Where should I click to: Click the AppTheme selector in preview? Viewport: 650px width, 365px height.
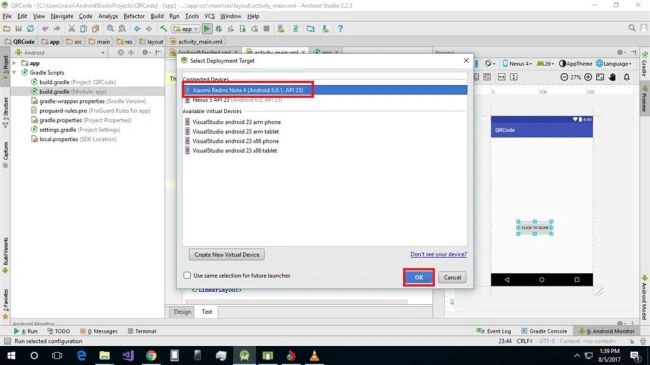click(575, 63)
